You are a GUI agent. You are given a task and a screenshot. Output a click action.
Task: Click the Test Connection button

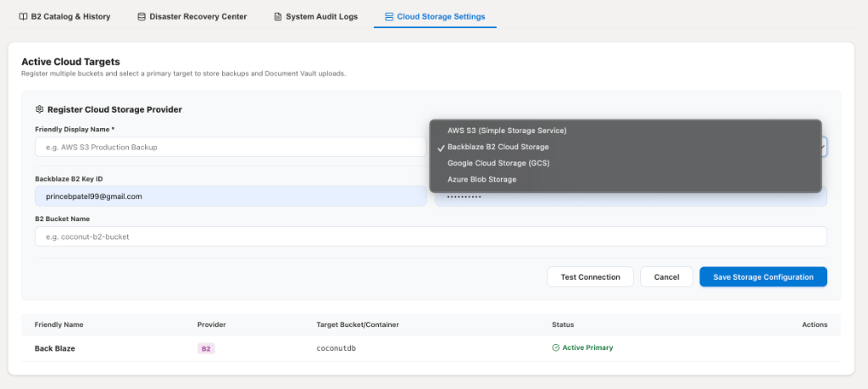point(590,276)
